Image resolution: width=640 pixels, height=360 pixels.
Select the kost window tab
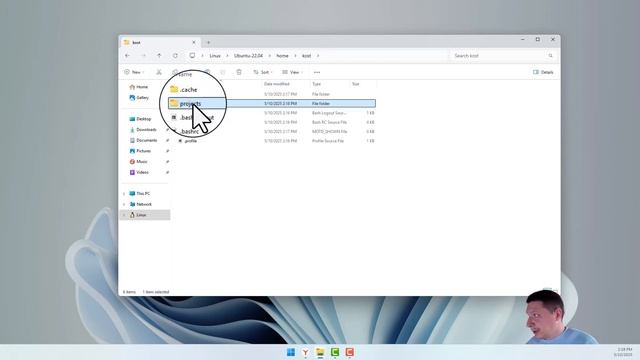[159, 42]
